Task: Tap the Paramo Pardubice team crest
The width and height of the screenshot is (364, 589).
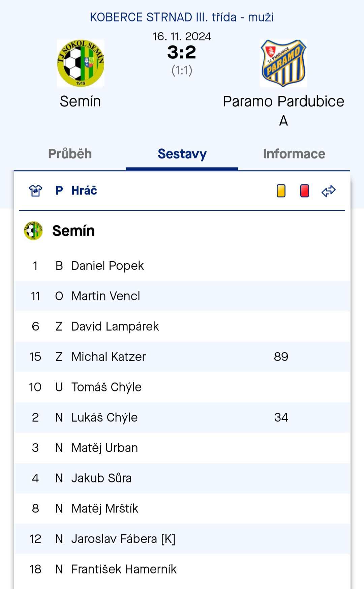Action: pos(283,63)
